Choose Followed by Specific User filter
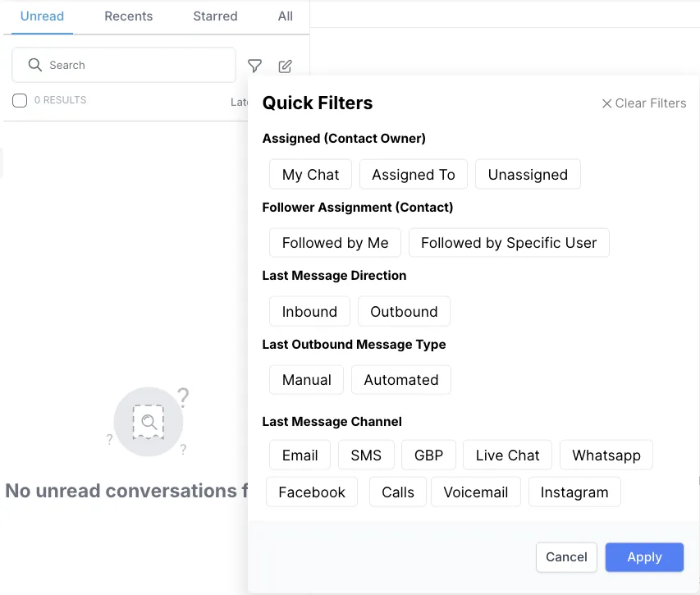700x595 pixels. [x=509, y=242]
